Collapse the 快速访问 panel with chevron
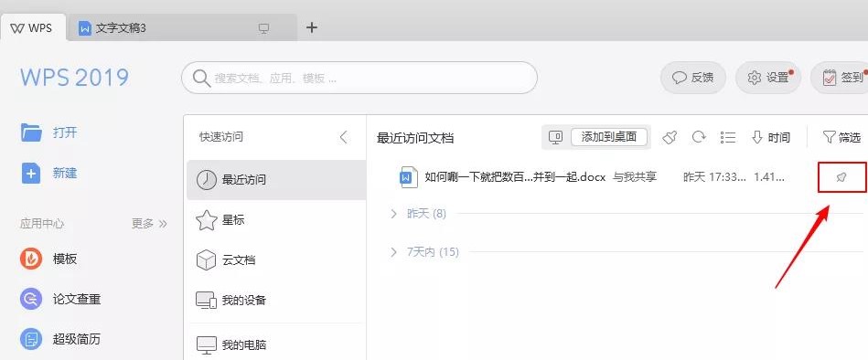 pyautogui.click(x=344, y=136)
